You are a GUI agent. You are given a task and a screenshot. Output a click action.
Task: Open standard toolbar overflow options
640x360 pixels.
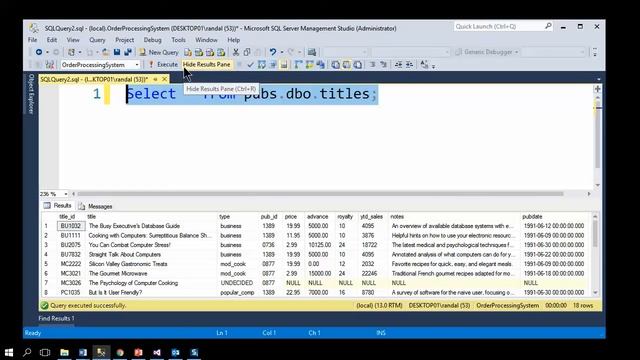pos(595,52)
